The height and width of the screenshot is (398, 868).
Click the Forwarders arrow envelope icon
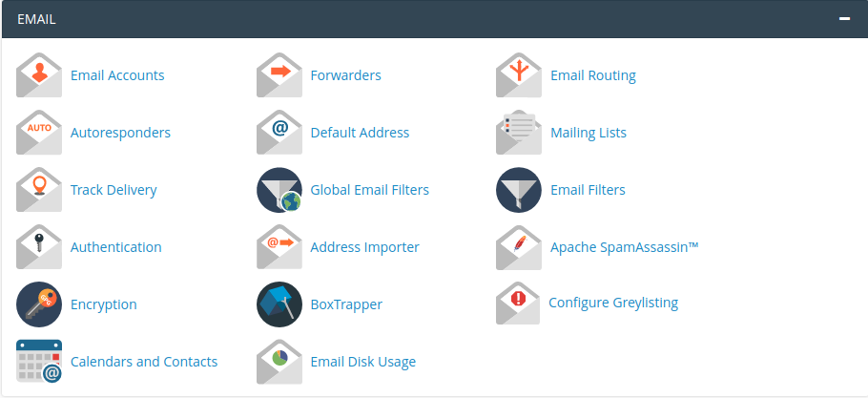coord(279,76)
